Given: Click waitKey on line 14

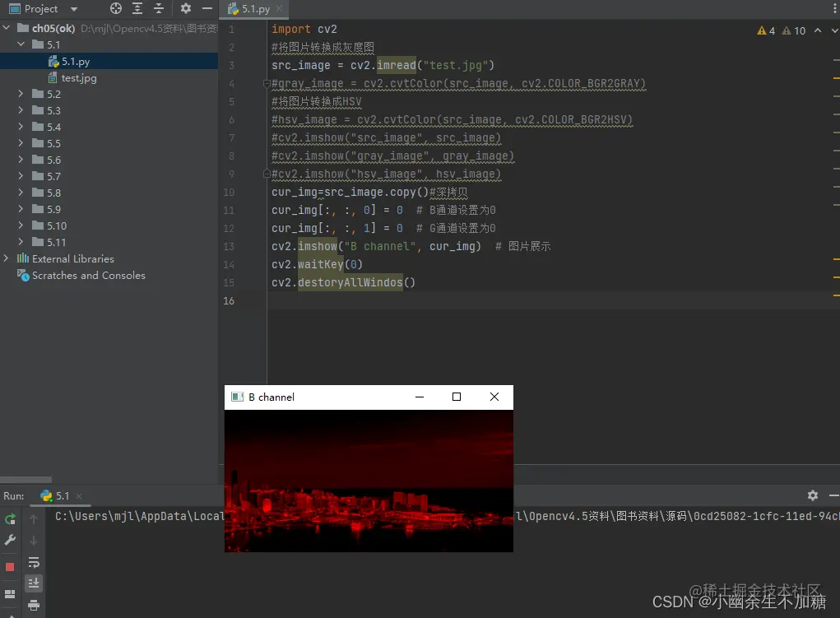Looking at the screenshot, I should pyautogui.click(x=320, y=264).
